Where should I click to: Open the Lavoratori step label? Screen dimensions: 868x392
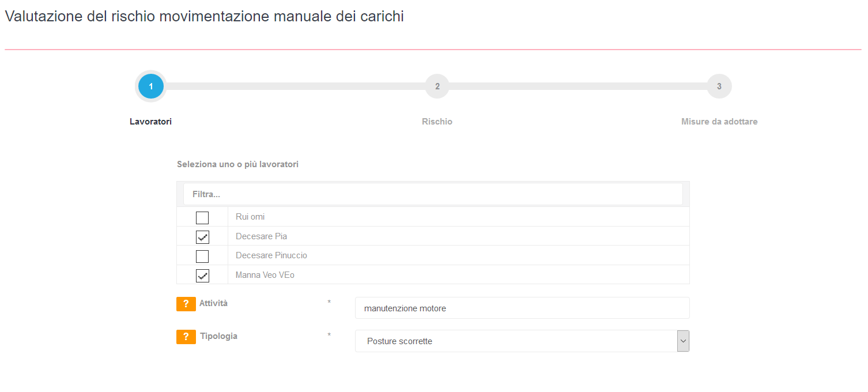[x=150, y=122]
